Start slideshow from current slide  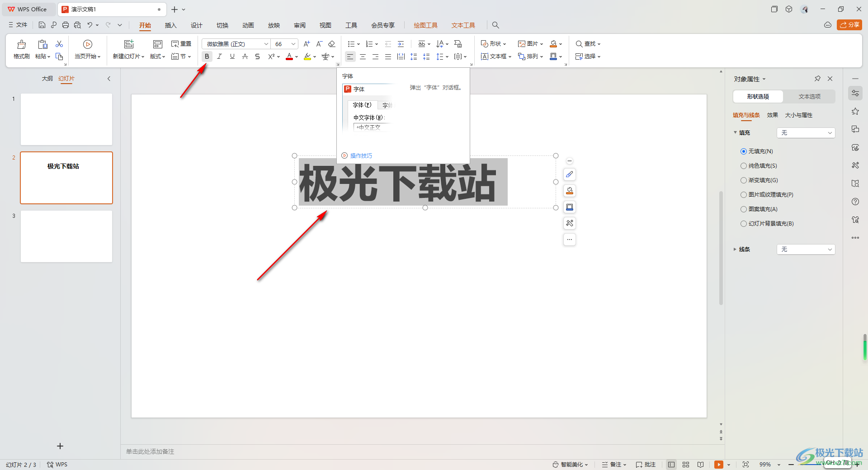pos(88,49)
